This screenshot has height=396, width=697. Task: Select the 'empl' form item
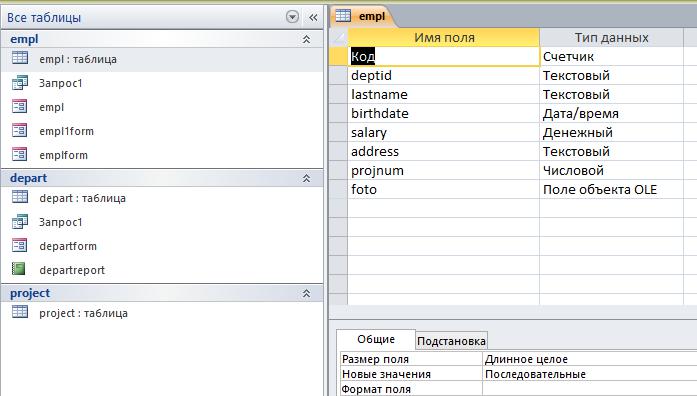tap(162, 107)
